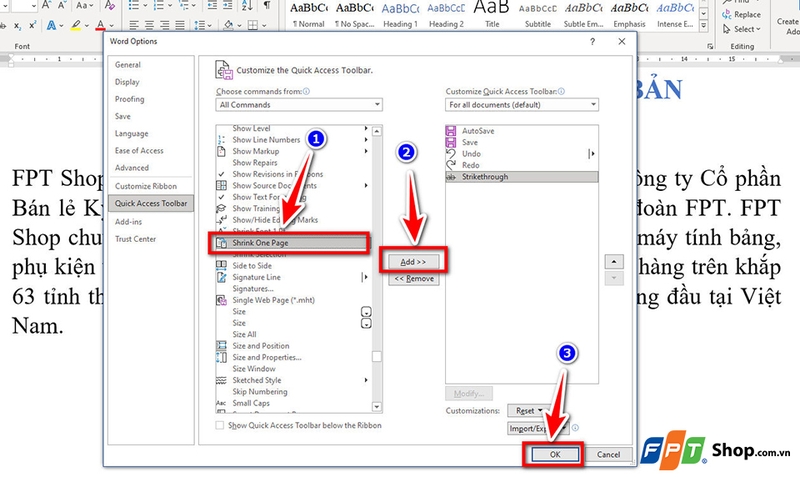
Task: Select Strikethrough in the toolbar list
Action: (x=521, y=177)
